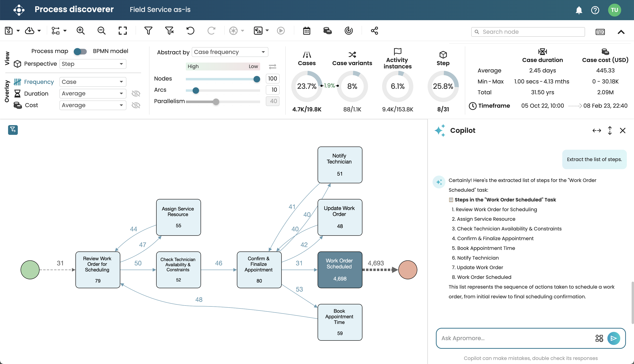Collapse the control panel with chevron
This screenshot has width=634, height=364.
pyautogui.click(x=621, y=32)
